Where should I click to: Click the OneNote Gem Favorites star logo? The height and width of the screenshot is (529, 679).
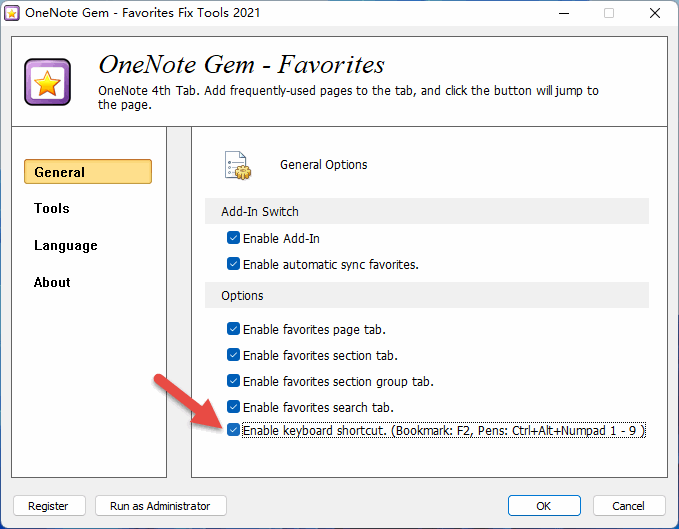click(x=48, y=82)
